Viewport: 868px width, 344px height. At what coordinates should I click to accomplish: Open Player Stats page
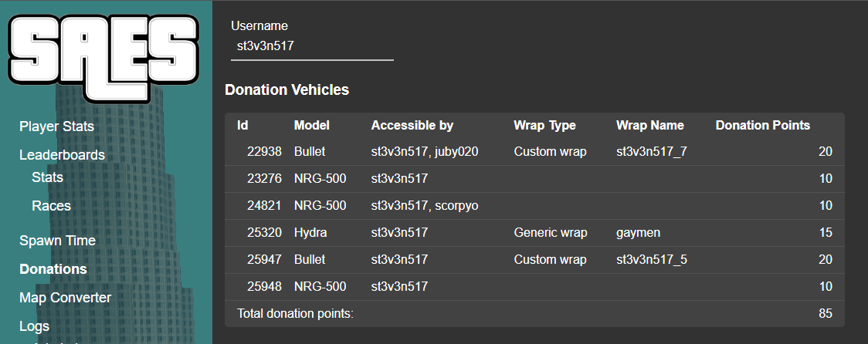(x=56, y=126)
